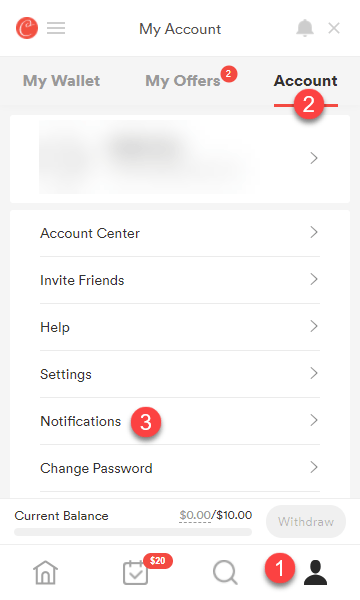The height and width of the screenshot is (600, 360).
Task: Select the profile person icon
Action: 316,573
